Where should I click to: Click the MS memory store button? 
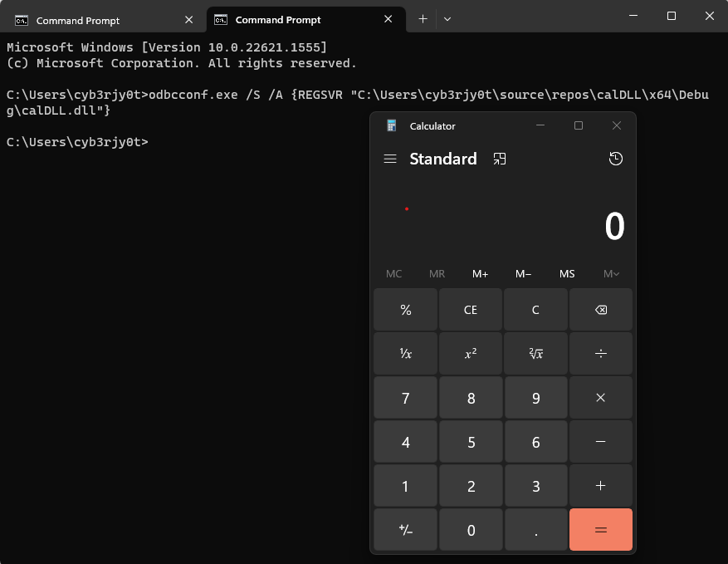(567, 273)
